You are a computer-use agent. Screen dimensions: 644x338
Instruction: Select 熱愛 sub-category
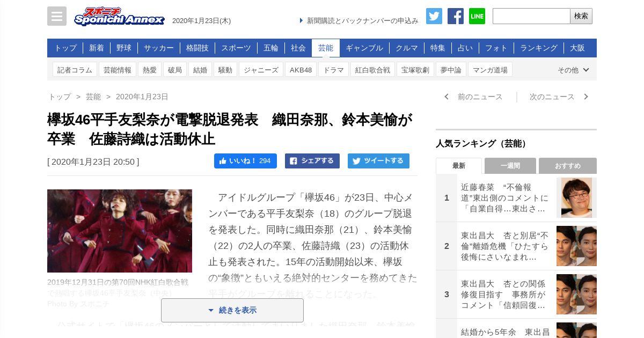(x=150, y=70)
